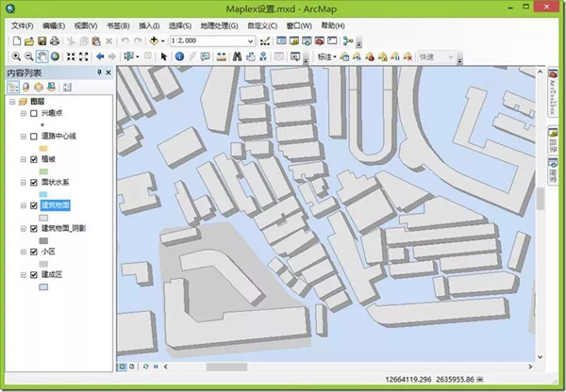Open the Editor toolbar icon
566x392 pixels.
tap(265, 41)
